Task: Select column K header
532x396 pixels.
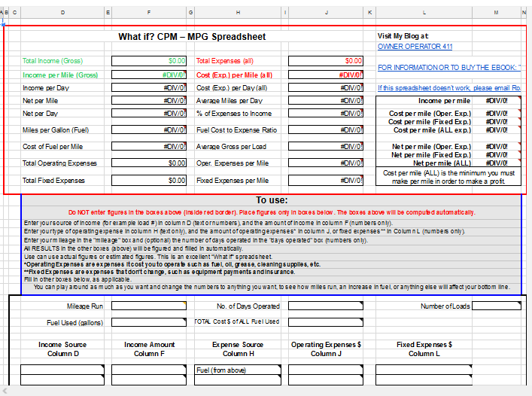Action: pos(369,13)
